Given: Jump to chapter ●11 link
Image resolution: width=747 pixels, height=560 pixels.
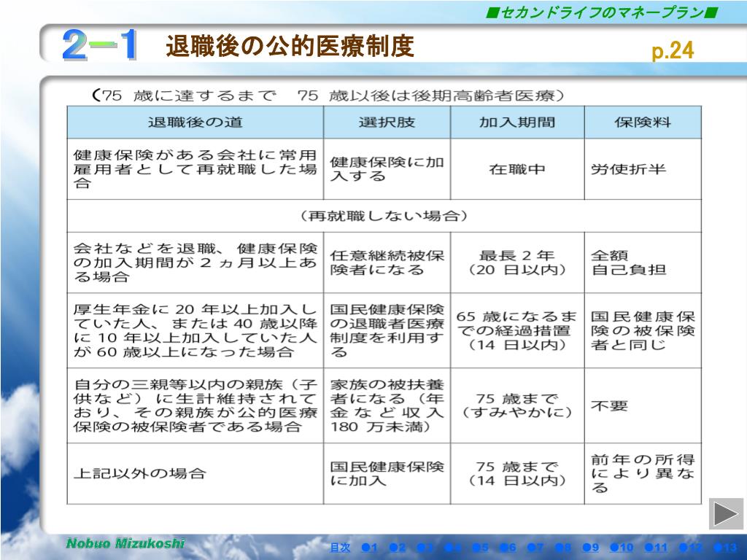Looking at the screenshot, I should click(x=656, y=548).
